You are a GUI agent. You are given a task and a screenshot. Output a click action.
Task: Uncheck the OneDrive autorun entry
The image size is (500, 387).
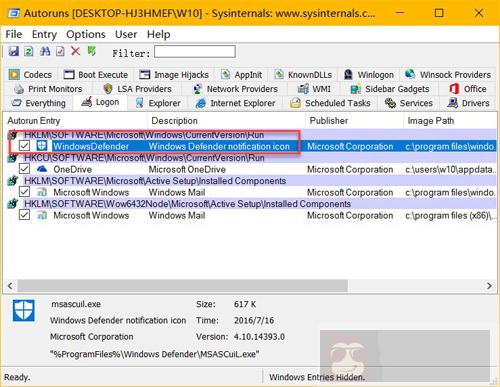click(x=24, y=169)
